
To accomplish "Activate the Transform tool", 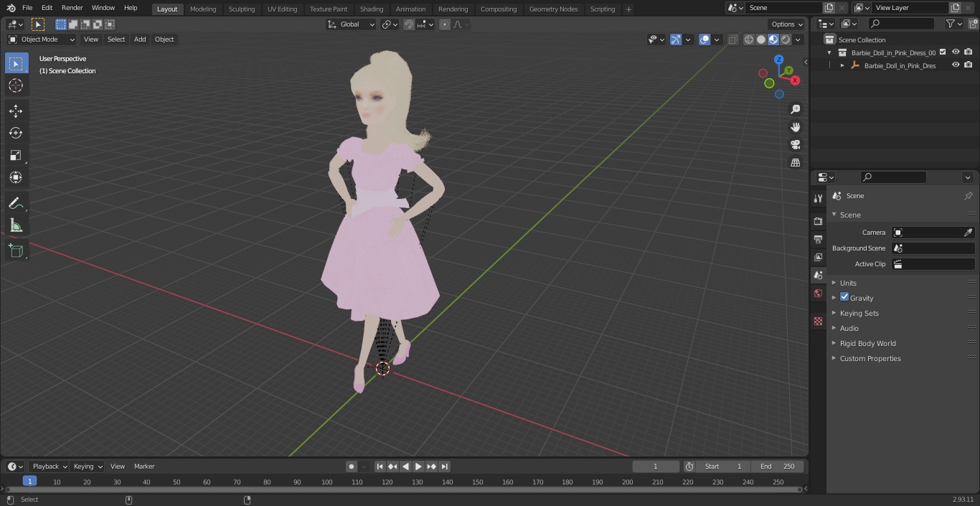I will pyautogui.click(x=16, y=177).
